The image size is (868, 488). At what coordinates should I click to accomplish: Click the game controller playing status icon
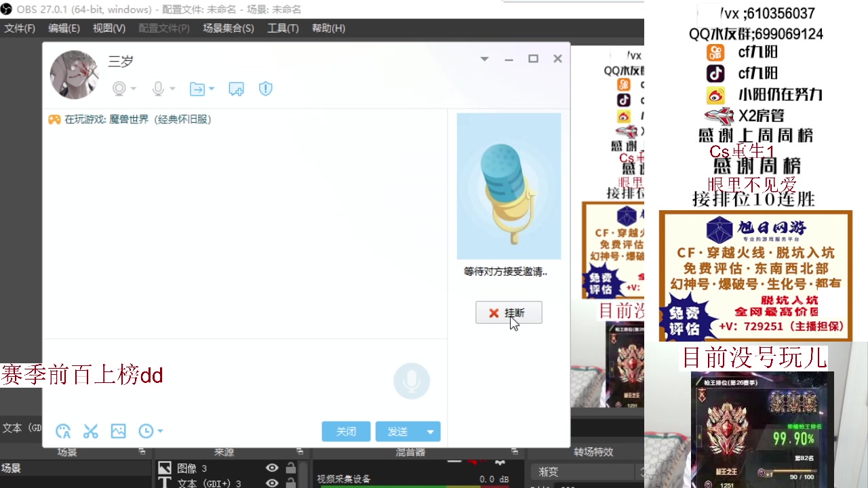54,119
